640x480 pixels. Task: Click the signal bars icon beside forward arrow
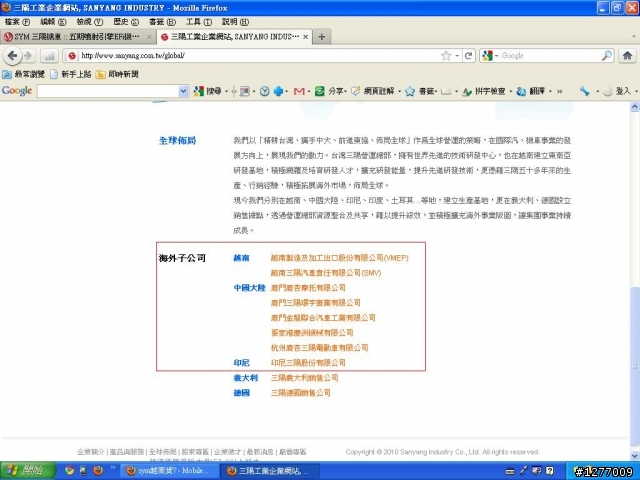click(50, 56)
